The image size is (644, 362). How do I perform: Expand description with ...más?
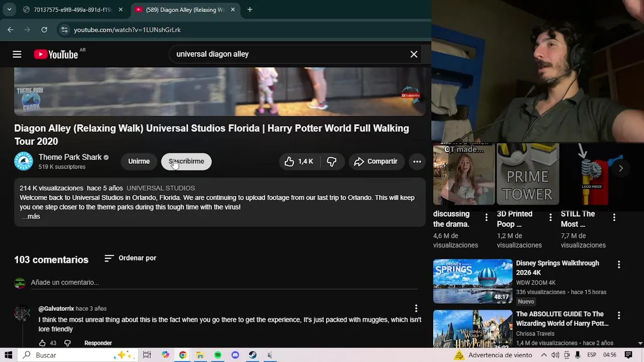pyautogui.click(x=31, y=216)
